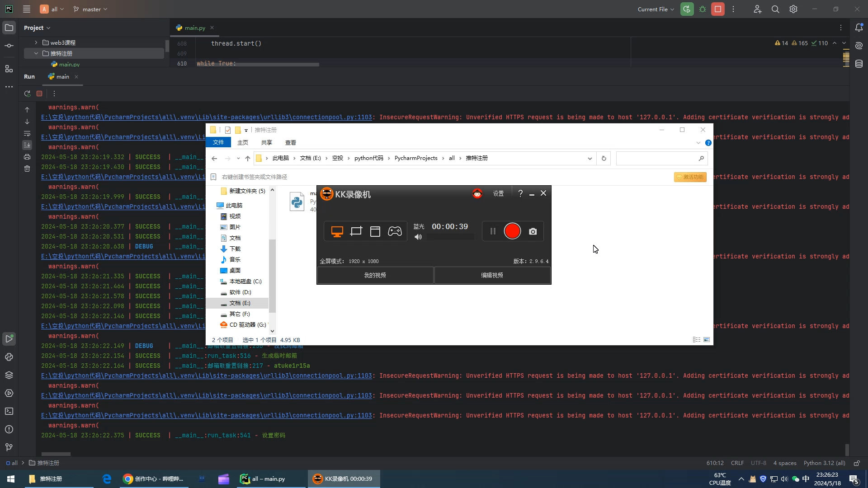Open the master git branch dropdown
The width and height of the screenshot is (868, 488).
[x=90, y=9]
